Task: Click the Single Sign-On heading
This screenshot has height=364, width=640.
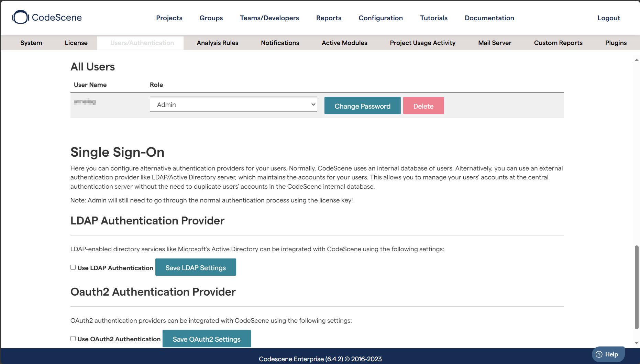Action: [117, 152]
